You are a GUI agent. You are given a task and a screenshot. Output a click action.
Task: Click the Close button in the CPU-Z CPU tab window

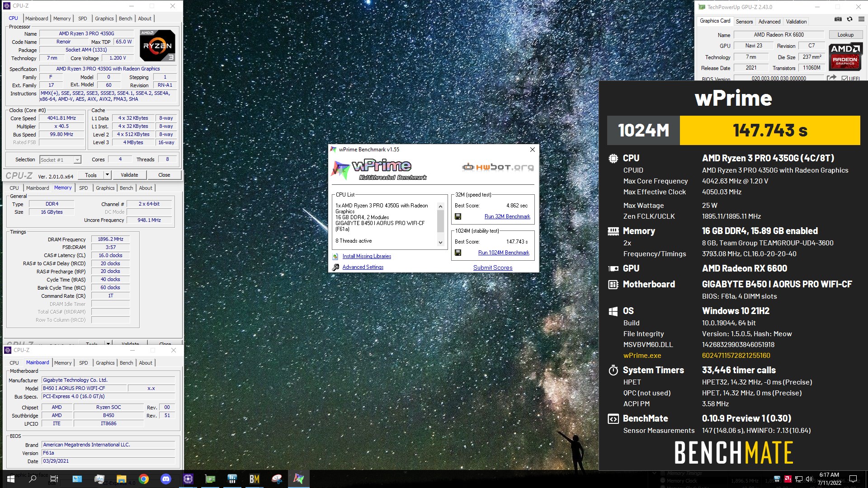[164, 175]
